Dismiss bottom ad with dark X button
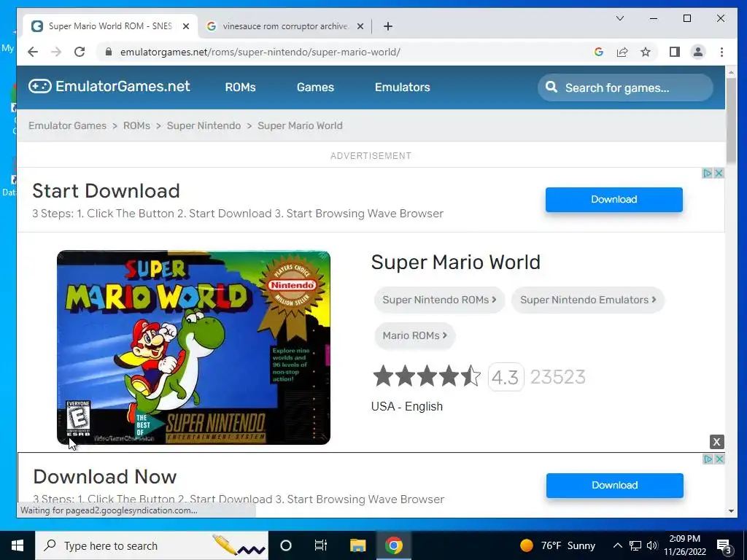Image resolution: width=747 pixels, height=560 pixels. tap(716, 442)
